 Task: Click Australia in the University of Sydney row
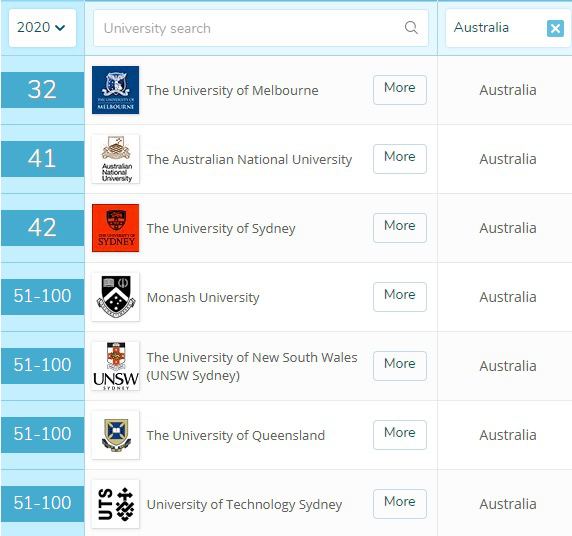click(x=508, y=228)
